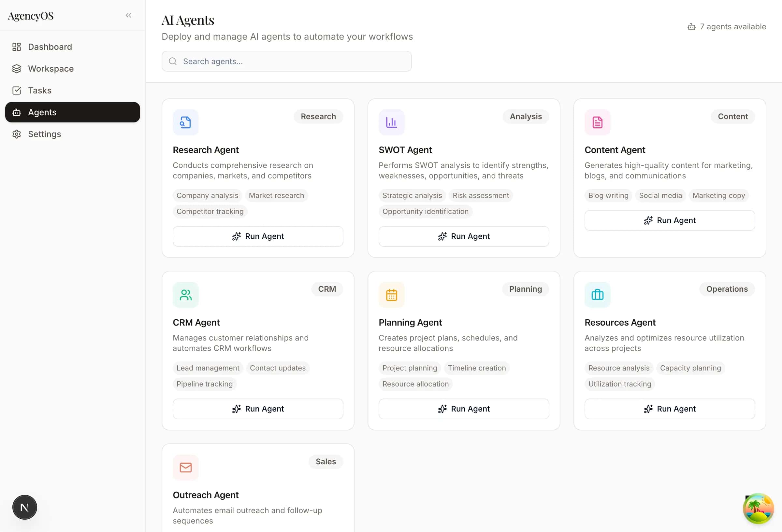Run the Content Agent
This screenshot has width=782, height=532.
click(669, 220)
